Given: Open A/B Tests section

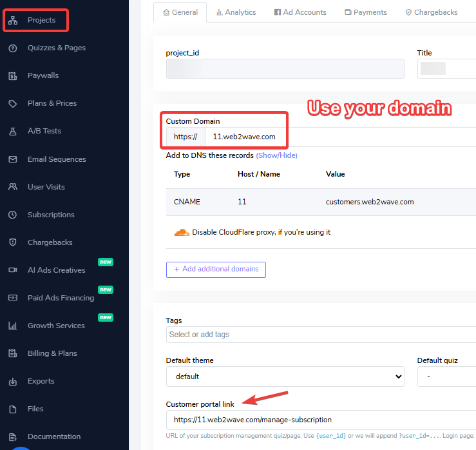Looking at the screenshot, I should [44, 132].
